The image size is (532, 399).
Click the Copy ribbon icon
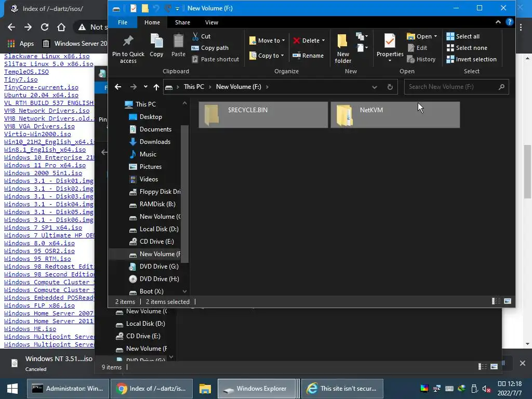click(x=156, y=46)
